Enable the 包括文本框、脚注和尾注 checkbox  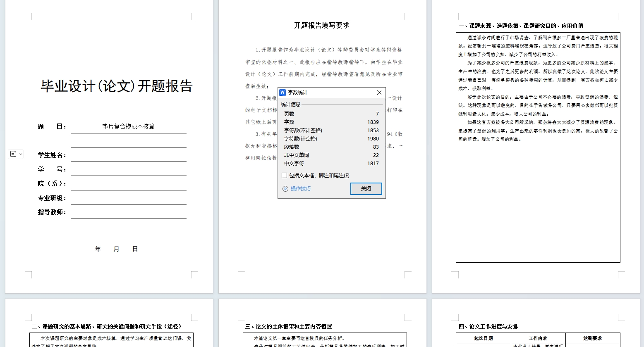coord(284,175)
